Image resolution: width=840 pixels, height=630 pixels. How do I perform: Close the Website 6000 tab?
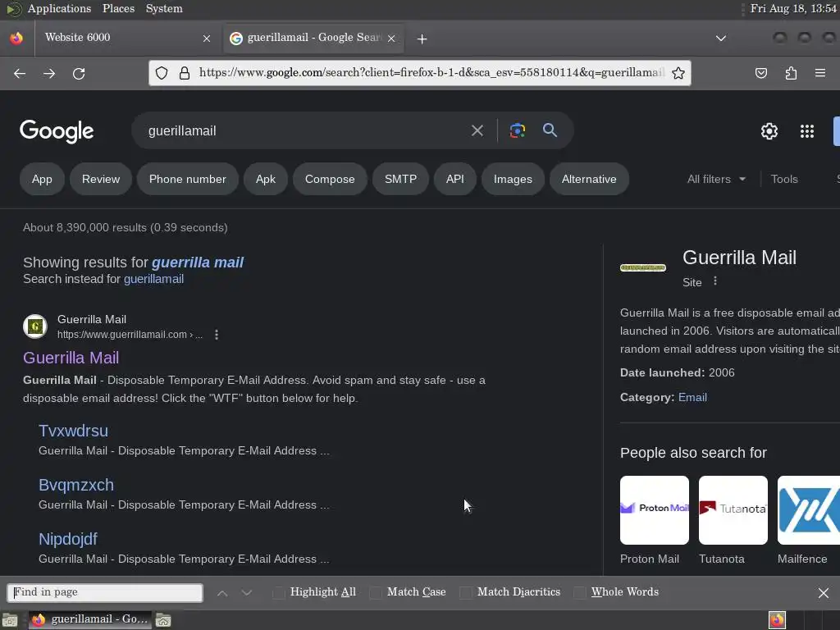pyautogui.click(x=207, y=38)
